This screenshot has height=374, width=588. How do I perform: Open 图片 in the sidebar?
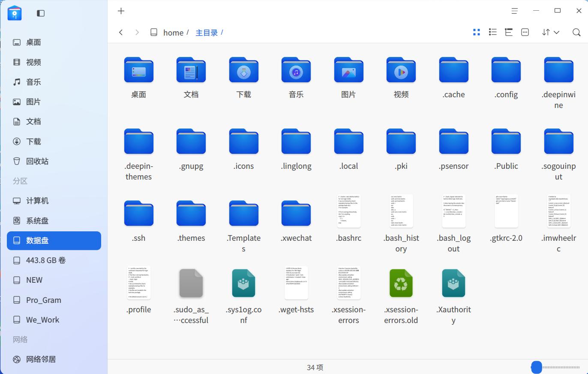(x=54, y=102)
